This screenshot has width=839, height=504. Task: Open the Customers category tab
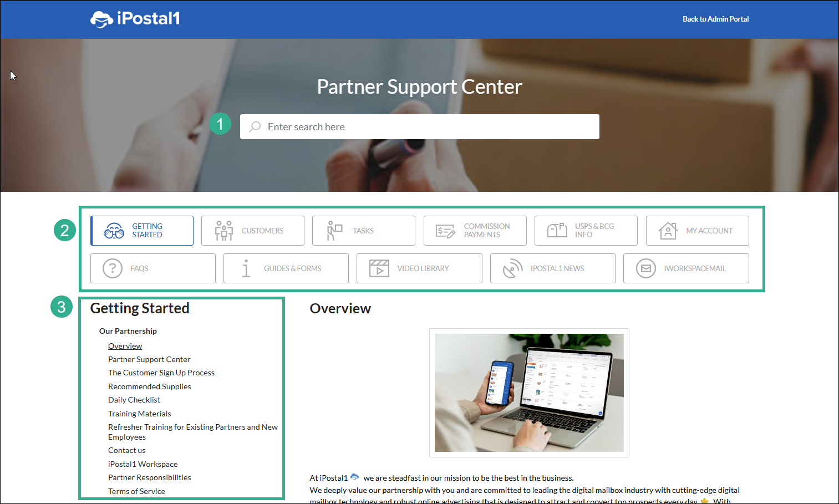[x=253, y=231]
